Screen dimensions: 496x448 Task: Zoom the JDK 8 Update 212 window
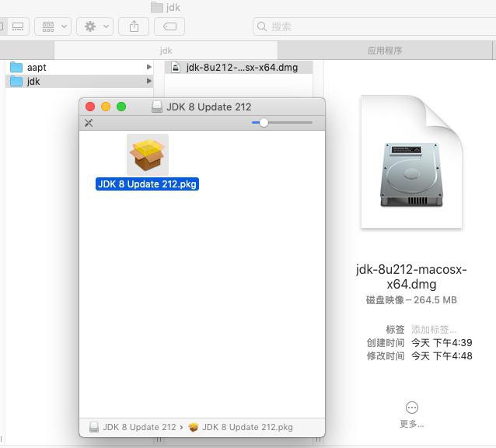point(121,107)
